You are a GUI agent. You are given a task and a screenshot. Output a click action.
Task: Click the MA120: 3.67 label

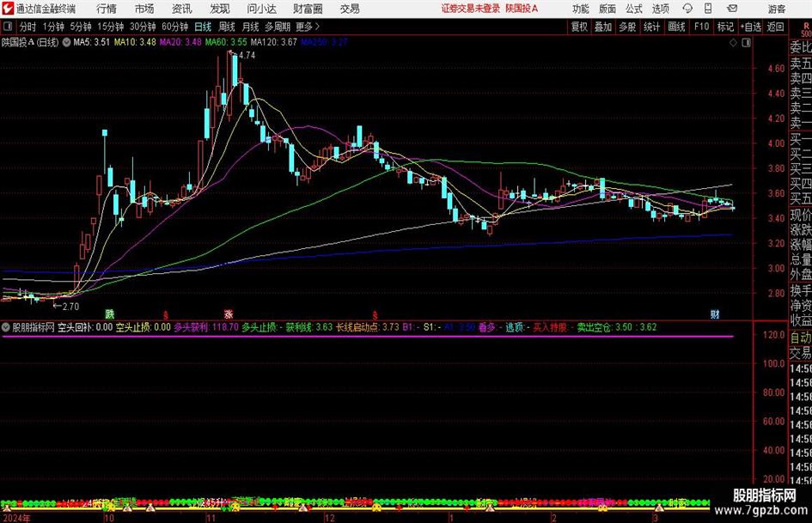pyautogui.click(x=274, y=42)
